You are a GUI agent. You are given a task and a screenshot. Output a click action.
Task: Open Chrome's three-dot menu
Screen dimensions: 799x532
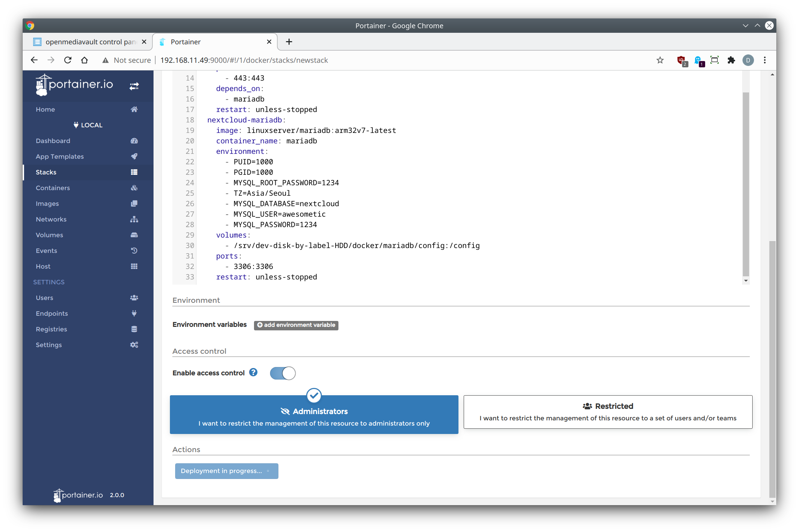tap(765, 60)
